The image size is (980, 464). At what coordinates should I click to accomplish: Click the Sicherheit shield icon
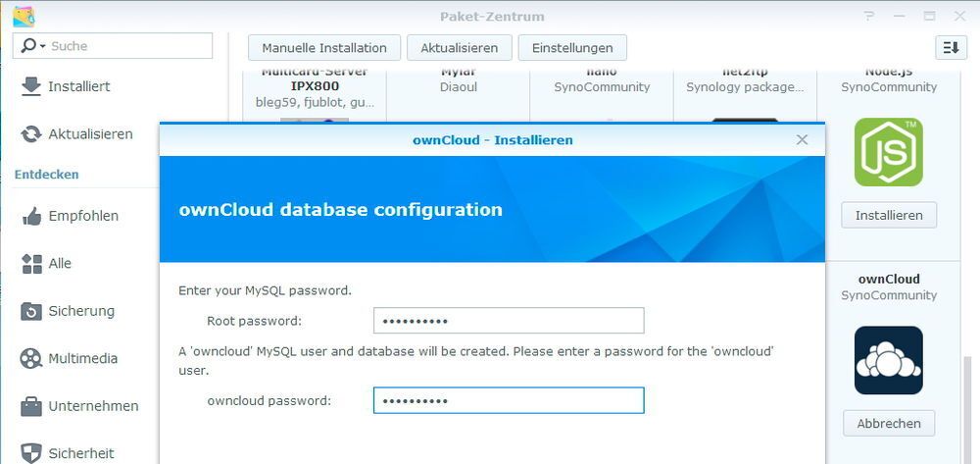pos(31,453)
